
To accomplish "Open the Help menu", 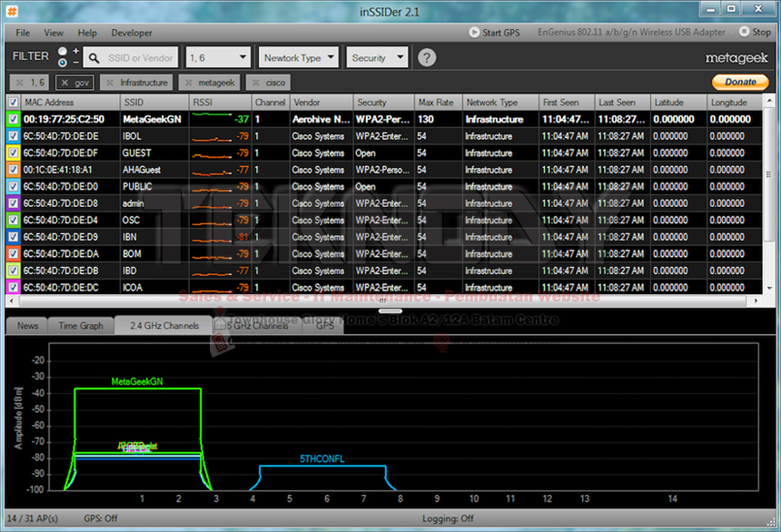I will tap(87, 33).
